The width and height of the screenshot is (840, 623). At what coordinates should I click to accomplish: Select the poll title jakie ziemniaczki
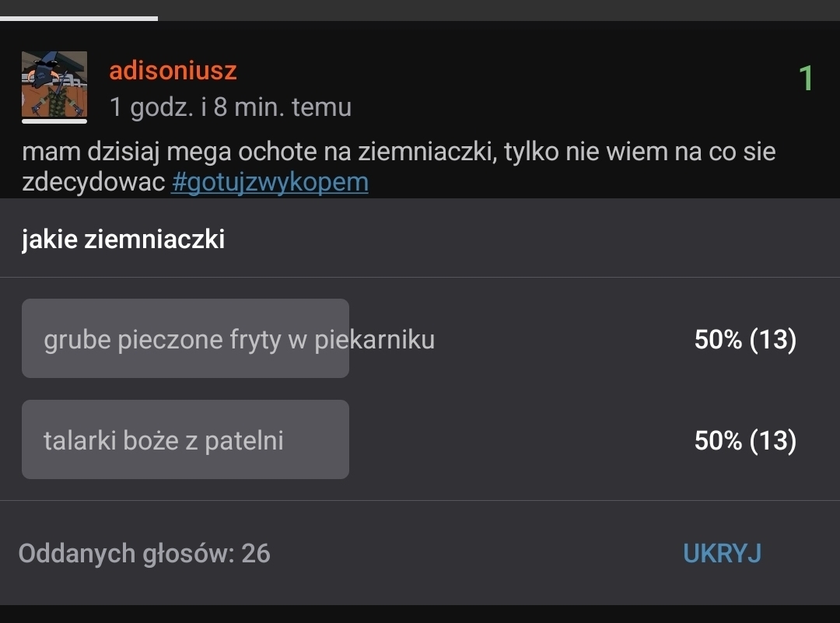[123, 239]
